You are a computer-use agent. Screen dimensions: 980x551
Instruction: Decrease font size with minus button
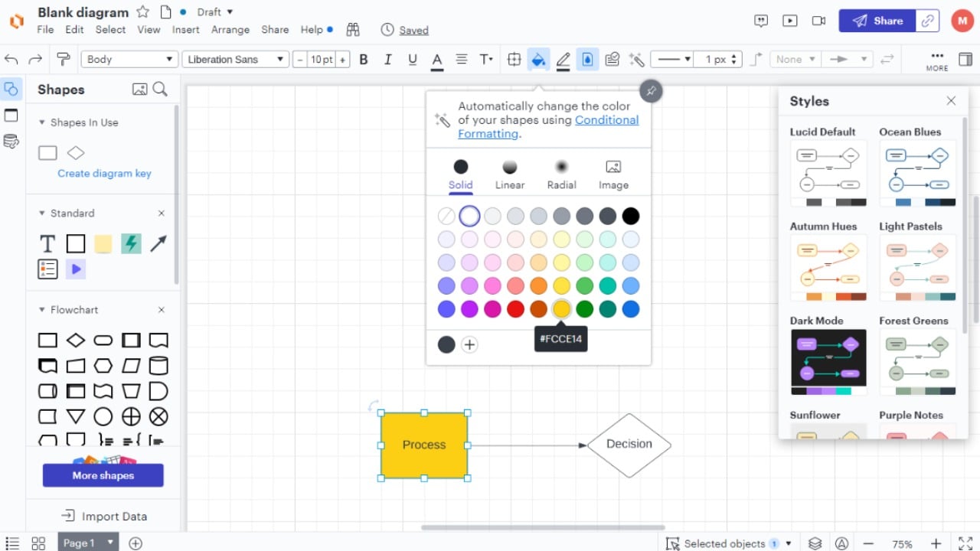300,60
